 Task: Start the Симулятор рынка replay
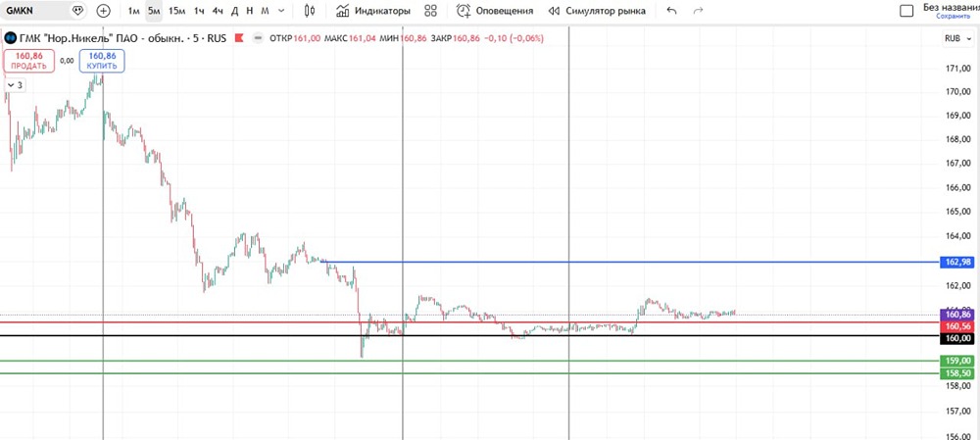[597, 11]
